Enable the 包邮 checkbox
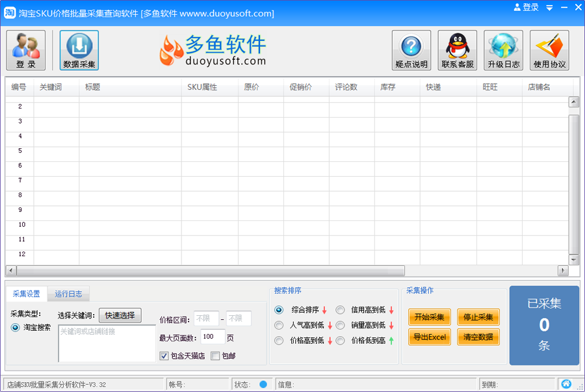The height and width of the screenshot is (392, 585). (215, 356)
